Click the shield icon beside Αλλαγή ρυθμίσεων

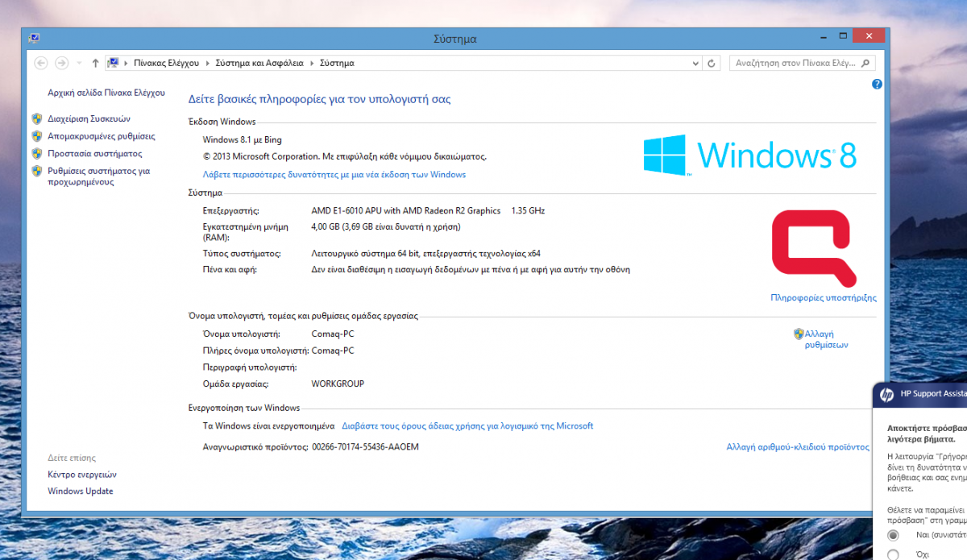point(798,334)
